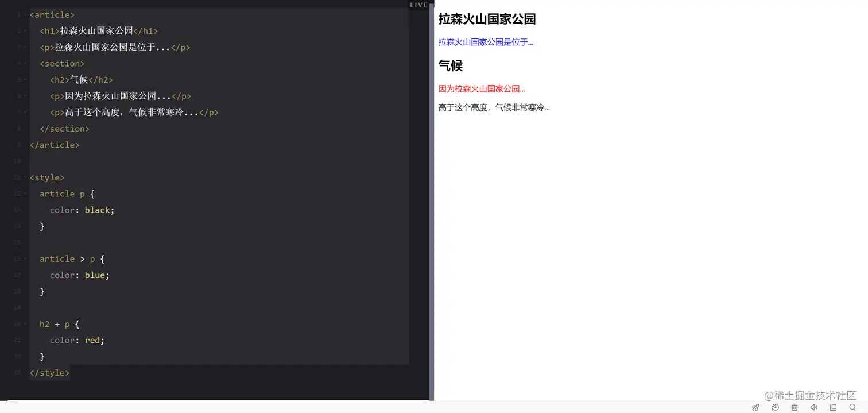Click the 'h2 + p {' selector line

tap(60, 324)
